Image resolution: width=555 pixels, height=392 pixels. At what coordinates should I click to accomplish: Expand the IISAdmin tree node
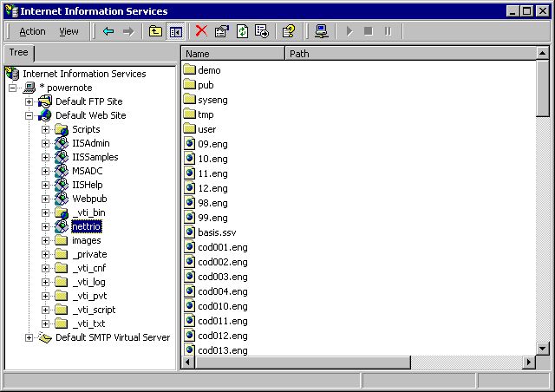coord(46,143)
